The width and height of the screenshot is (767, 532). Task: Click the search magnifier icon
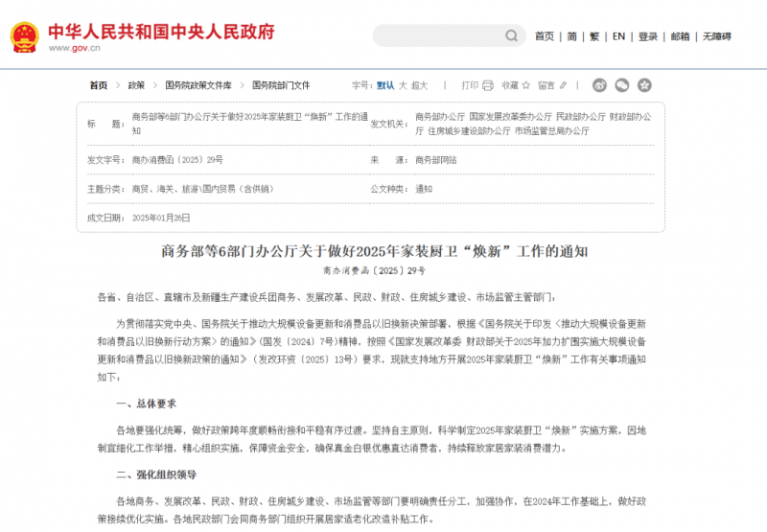511,36
